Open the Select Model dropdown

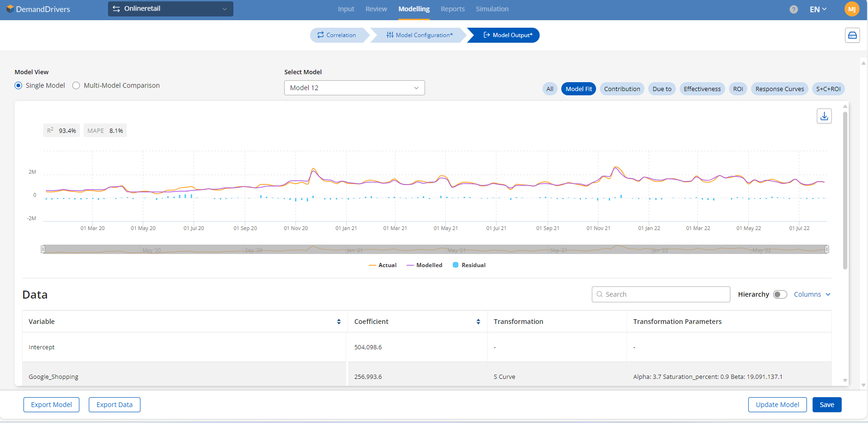coord(355,88)
